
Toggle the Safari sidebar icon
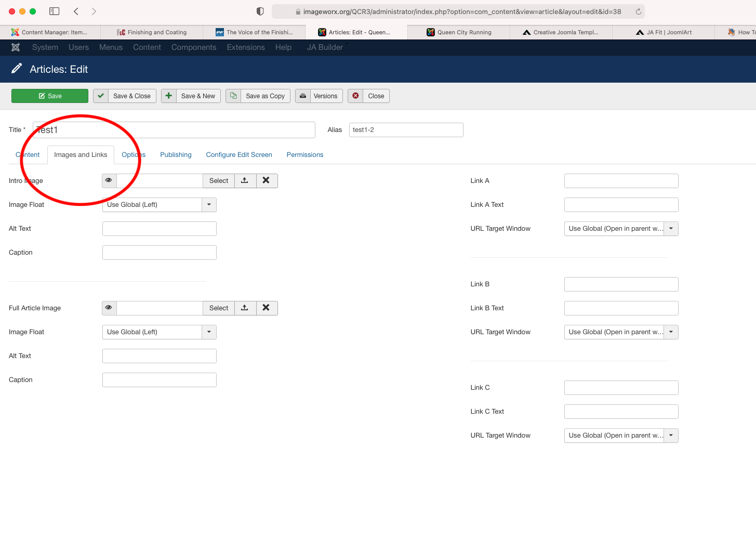click(x=54, y=11)
